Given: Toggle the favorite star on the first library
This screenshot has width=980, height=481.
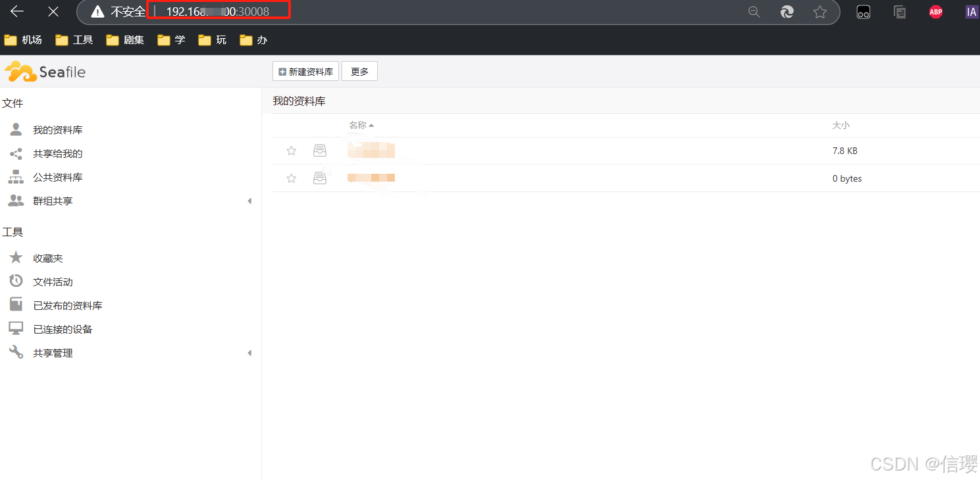Looking at the screenshot, I should [291, 150].
